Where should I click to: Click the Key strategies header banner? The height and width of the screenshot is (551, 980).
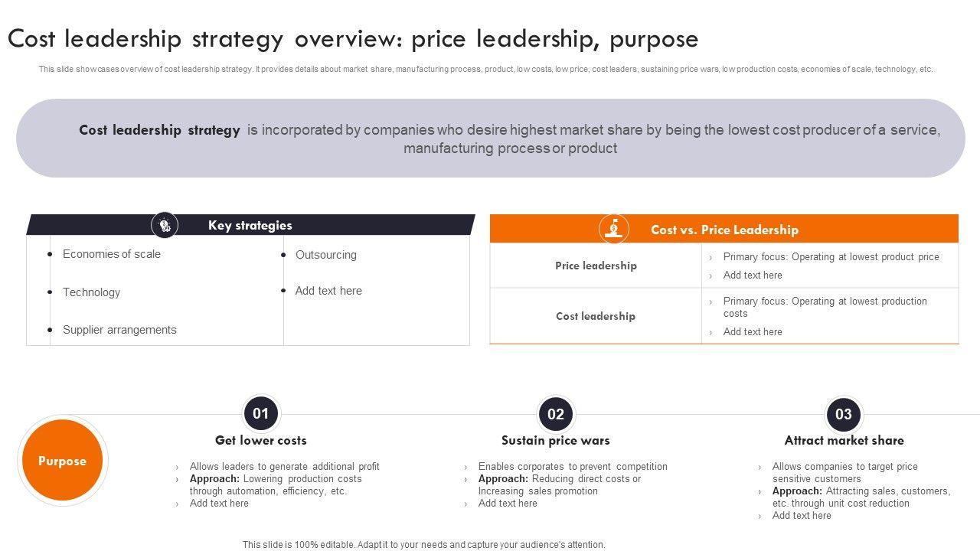[x=250, y=225]
